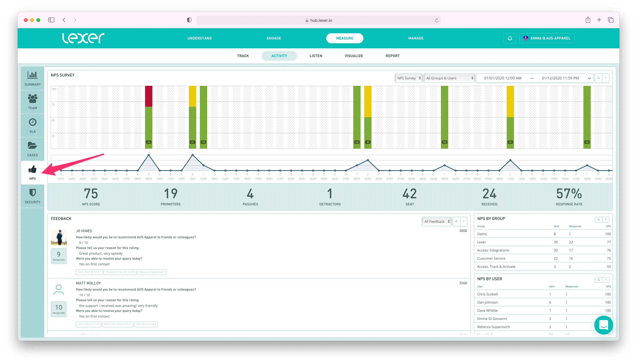Download the Feedback list
This screenshot has height=364, width=637.
[456, 221]
